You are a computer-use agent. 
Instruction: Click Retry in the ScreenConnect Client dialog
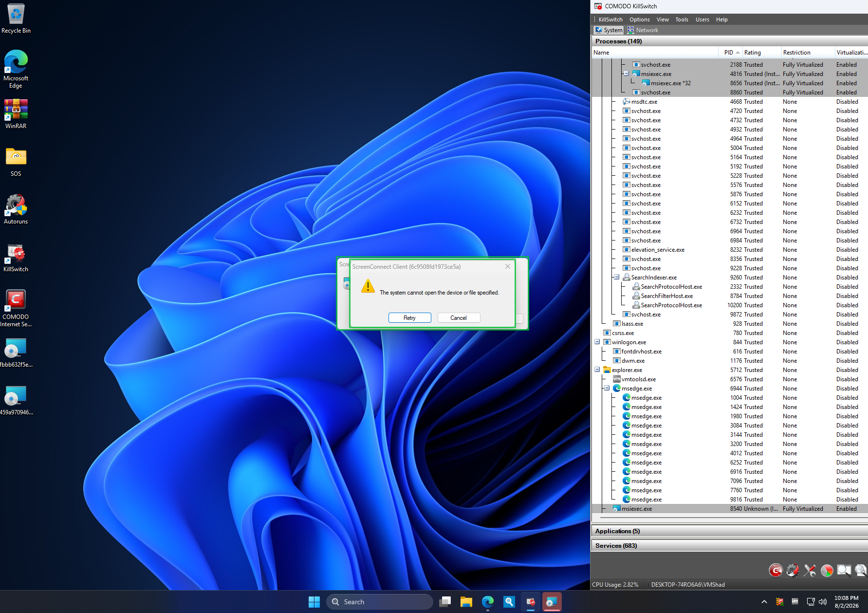tap(409, 317)
